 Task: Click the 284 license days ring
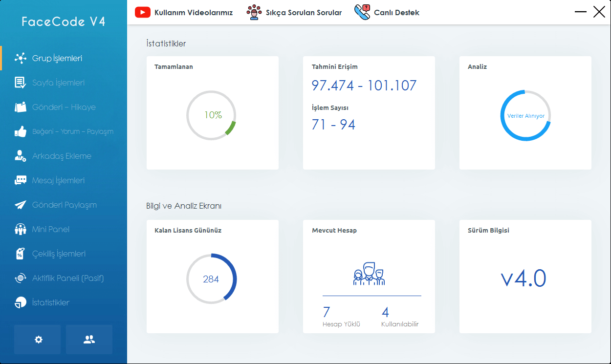pos(212,279)
